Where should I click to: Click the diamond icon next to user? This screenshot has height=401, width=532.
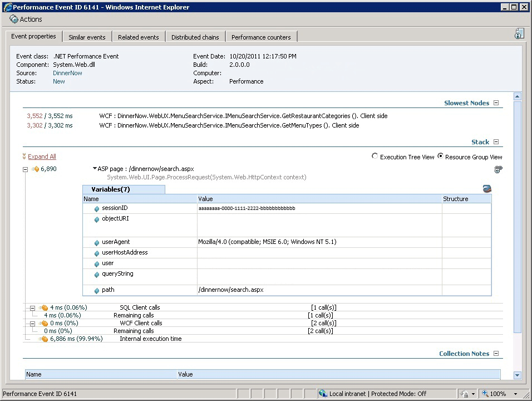click(97, 264)
